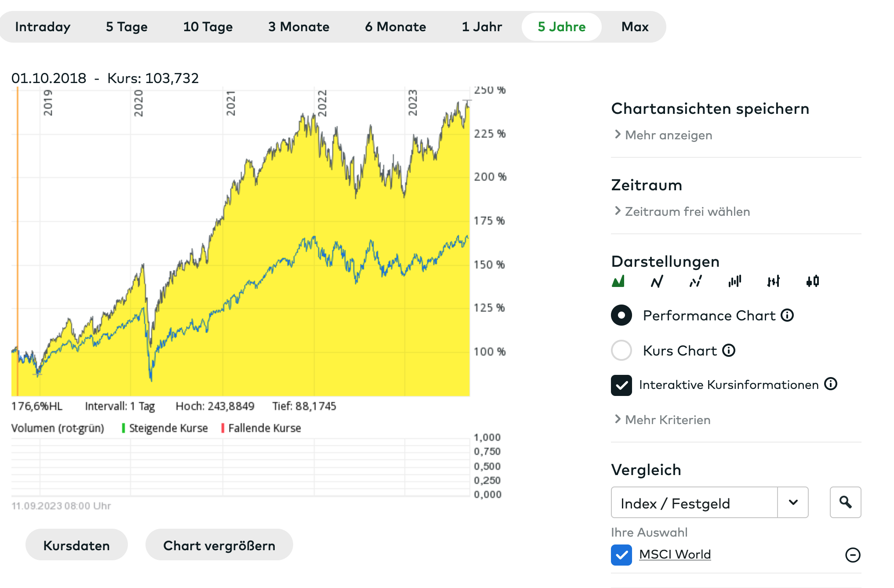
Task: Expand Zeitraum frei wählen
Action: [x=687, y=211]
